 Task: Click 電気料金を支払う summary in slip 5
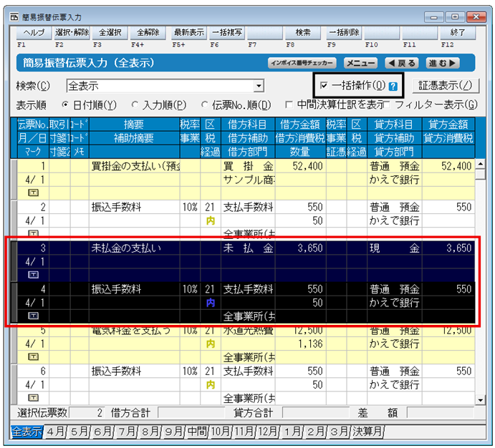click(135, 331)
